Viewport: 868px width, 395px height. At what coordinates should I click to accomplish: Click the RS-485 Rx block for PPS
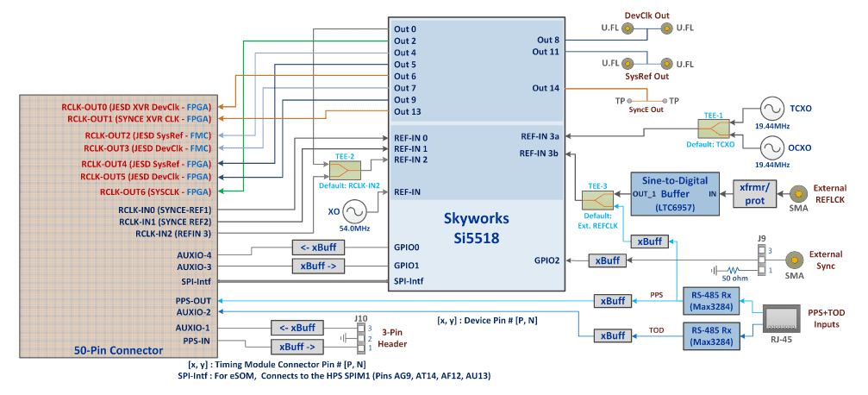[x=711, y=301]
